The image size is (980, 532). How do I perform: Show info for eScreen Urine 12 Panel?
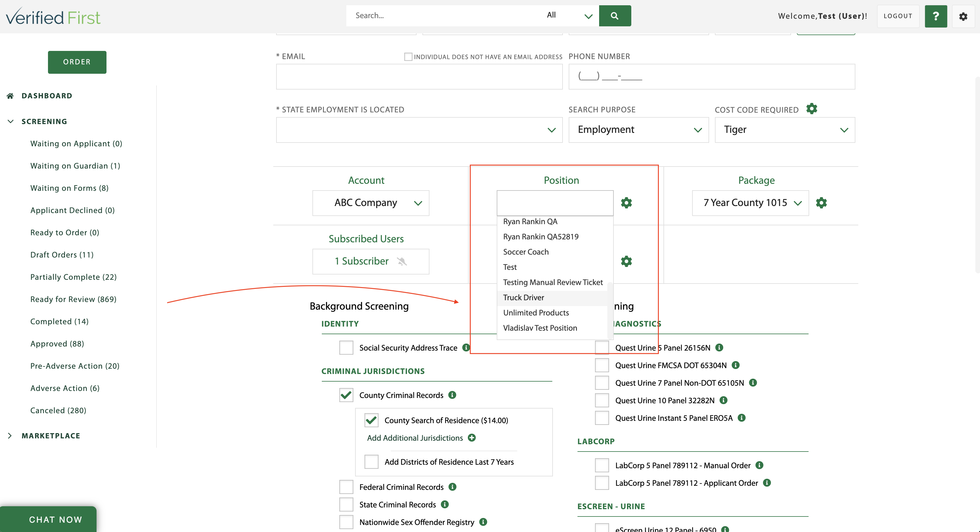tap(725, 529)
